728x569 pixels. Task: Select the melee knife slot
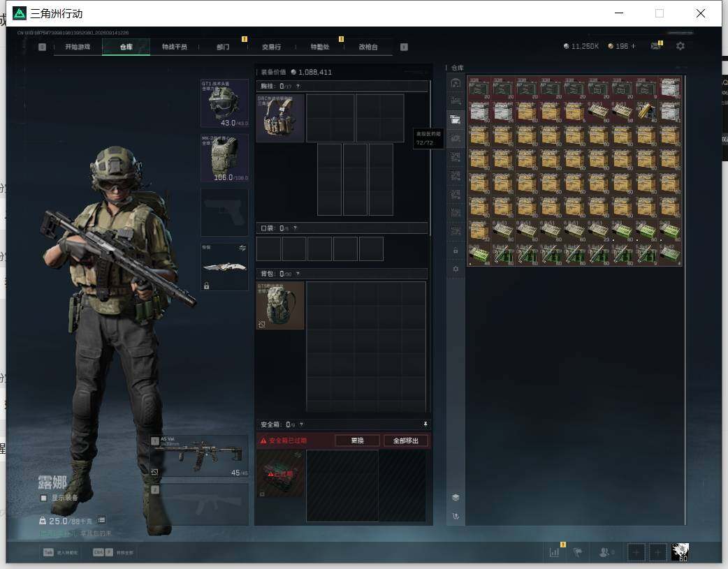(224, 267)
